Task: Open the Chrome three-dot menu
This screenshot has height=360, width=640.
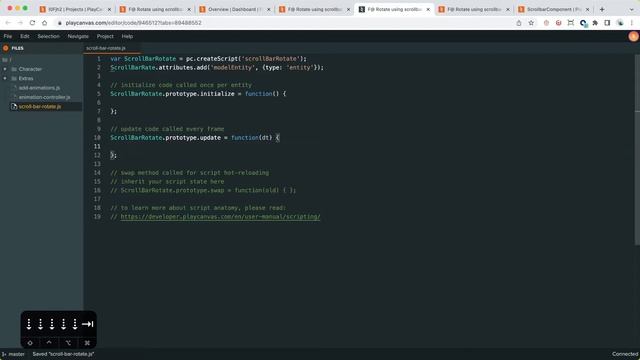Action: tap(632, 23)
